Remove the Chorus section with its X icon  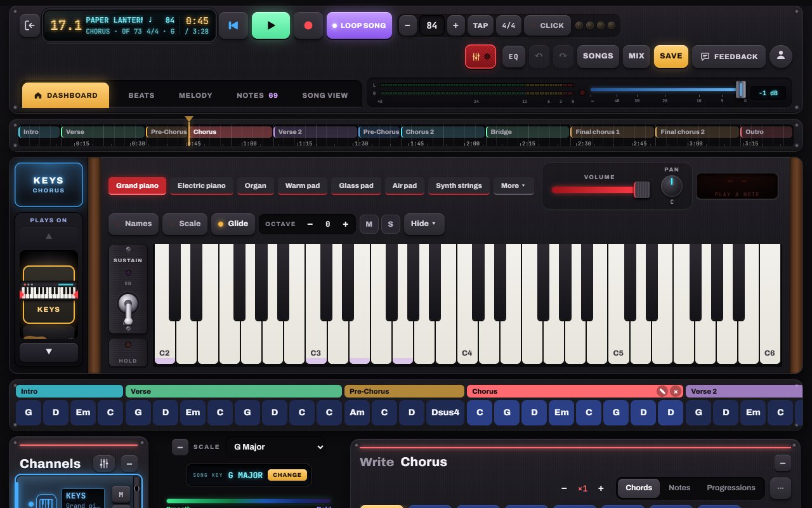(675, 391)
